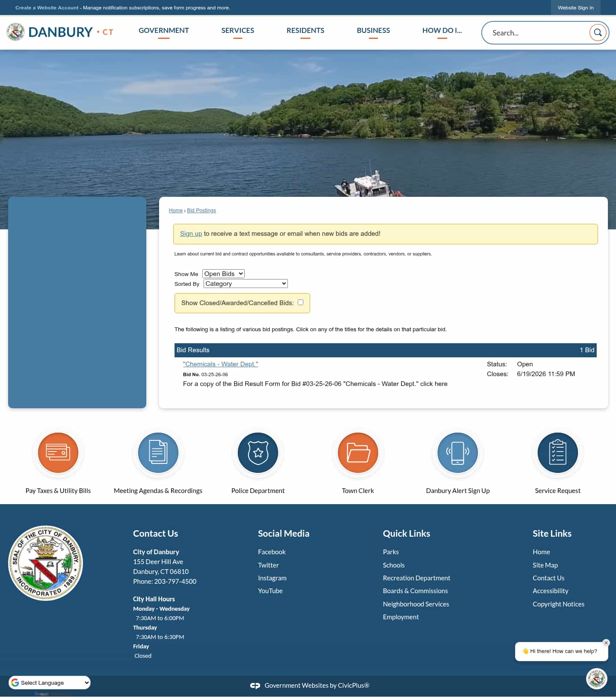Open the Town Clerk folder icon
The height and width of the screenshot is (698, 616).
(358, 452)
